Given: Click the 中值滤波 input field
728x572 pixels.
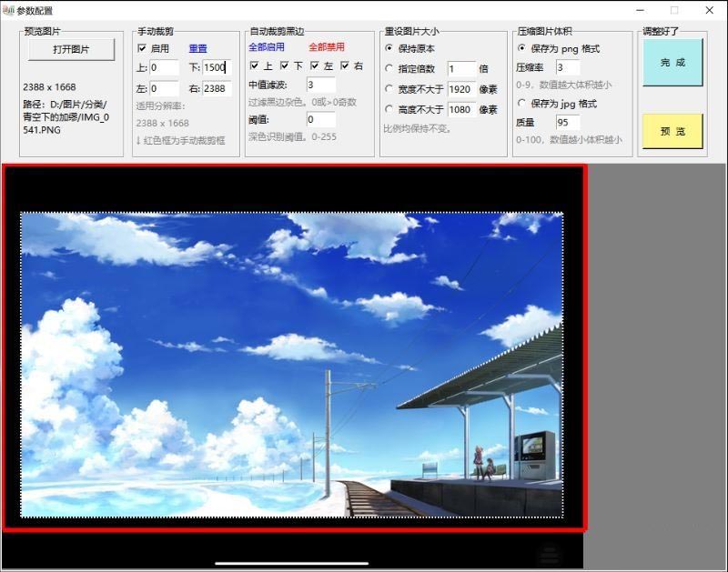Looking at the screenshot, I should click(x=320, y=85).
